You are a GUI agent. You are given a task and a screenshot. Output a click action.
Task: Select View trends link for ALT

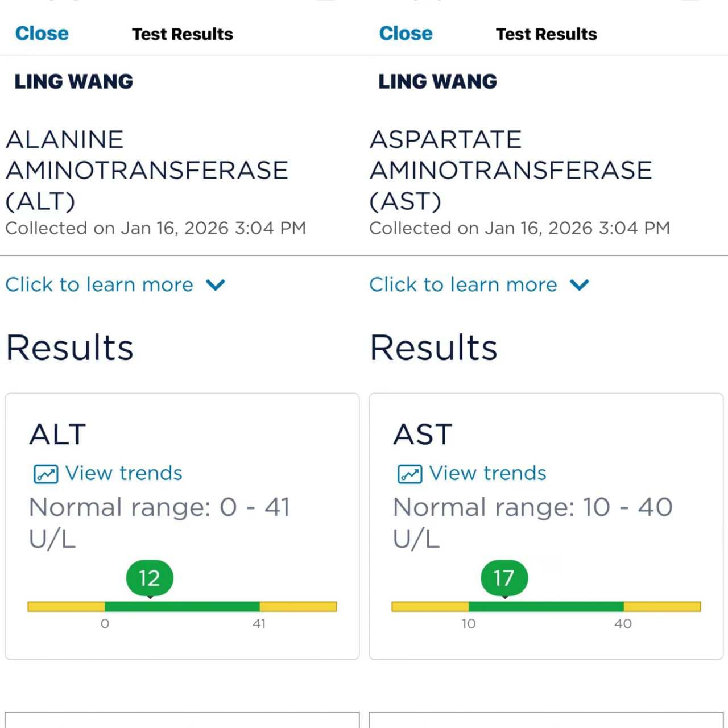click(x=123, y=473)
